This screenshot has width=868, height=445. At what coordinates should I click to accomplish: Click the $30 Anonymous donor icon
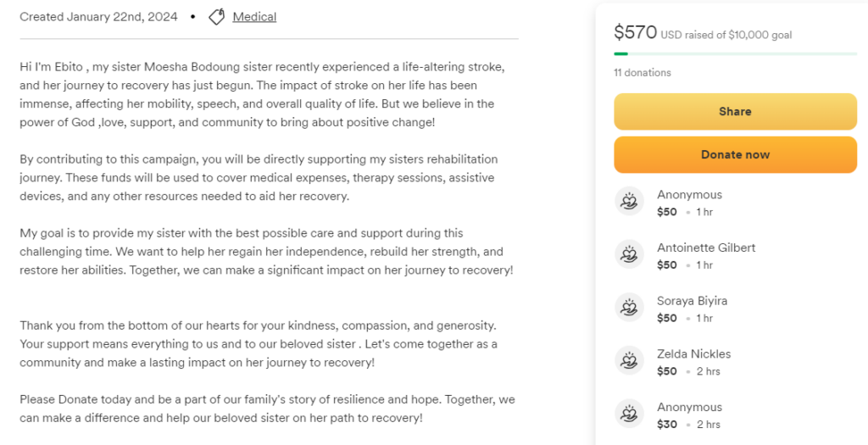629,415
